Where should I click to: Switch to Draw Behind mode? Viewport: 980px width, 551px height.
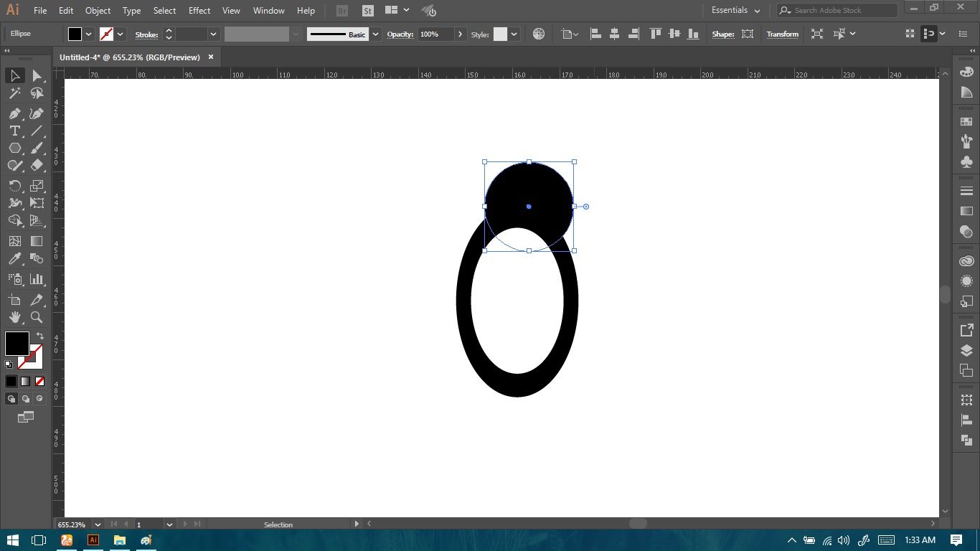(x=26, y=398)
